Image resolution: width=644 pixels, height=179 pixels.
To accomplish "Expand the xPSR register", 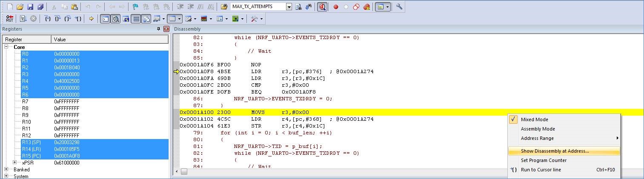I will click(x=15, y=162).
